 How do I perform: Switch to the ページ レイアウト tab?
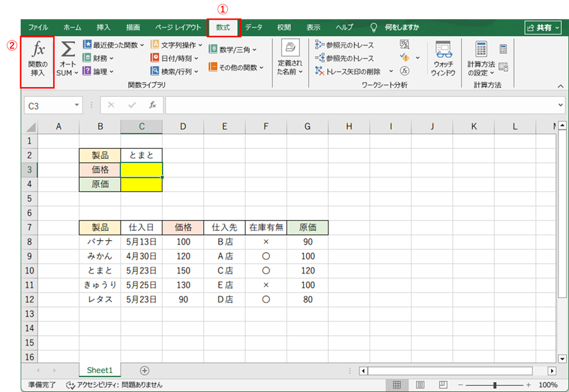tap(178, 27)
